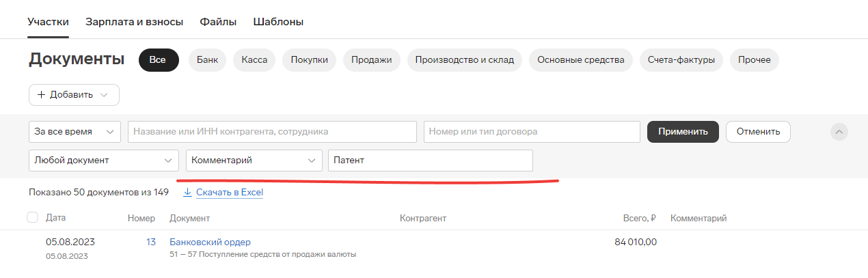Filter by Основные средства
Image resolution: width=868 pixels, height=278 pixels.
click(x=581, y=59)
